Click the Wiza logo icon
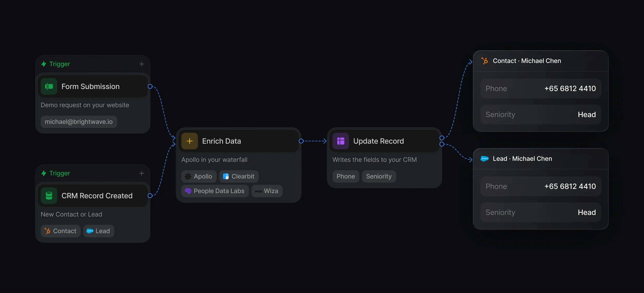The image size is (644, 293). tap(258, 191)
